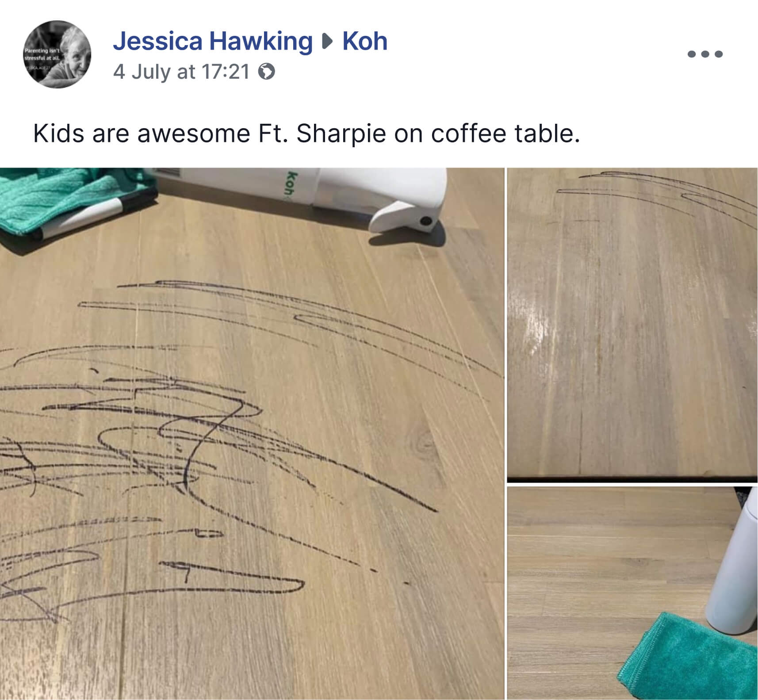Open the three-dots post options menu
The image size is (758, 700).
[x=705, y=54]
